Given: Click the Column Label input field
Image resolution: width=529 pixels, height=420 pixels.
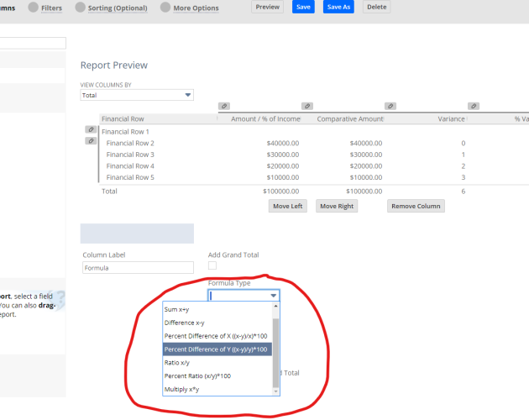Looking at the screenshot, I should click(138, 268).
